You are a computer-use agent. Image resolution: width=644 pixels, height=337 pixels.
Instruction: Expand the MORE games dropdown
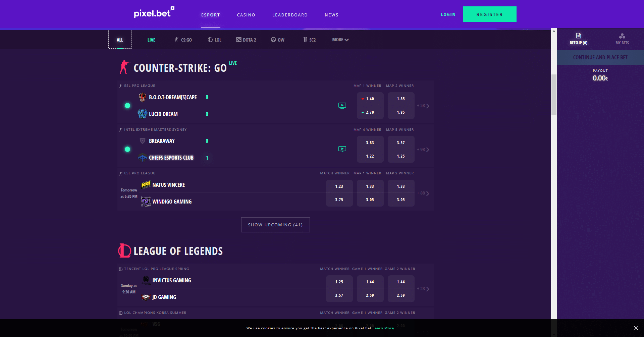click(340, 40)
